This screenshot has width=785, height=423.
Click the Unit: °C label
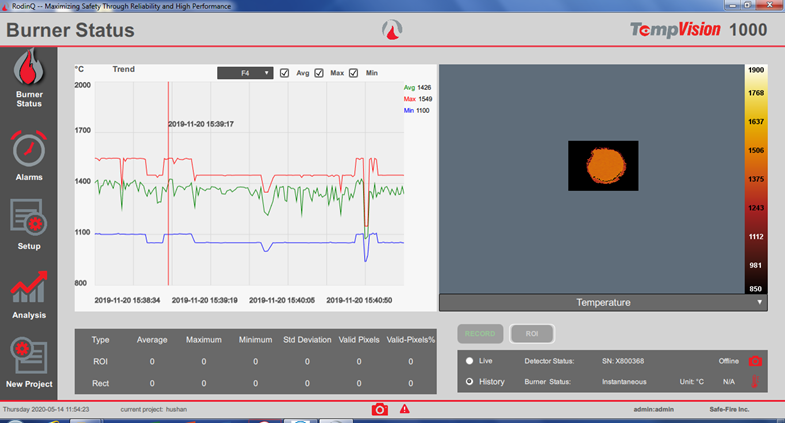pyautogui.click(x=691, y=381)
